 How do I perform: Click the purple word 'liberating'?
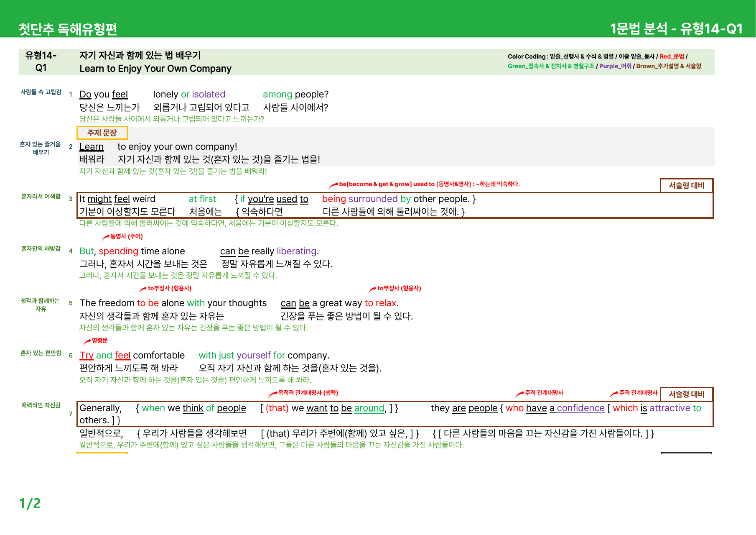(x=297, y=251)
